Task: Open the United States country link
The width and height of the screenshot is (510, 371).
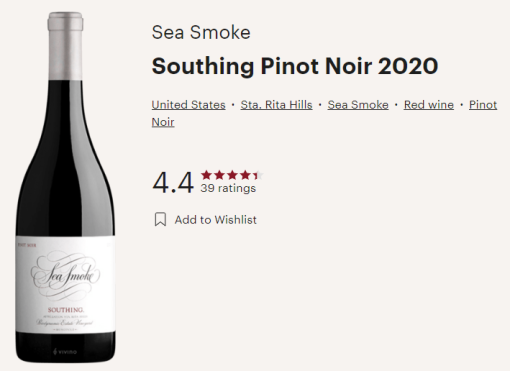Action: 188,105
